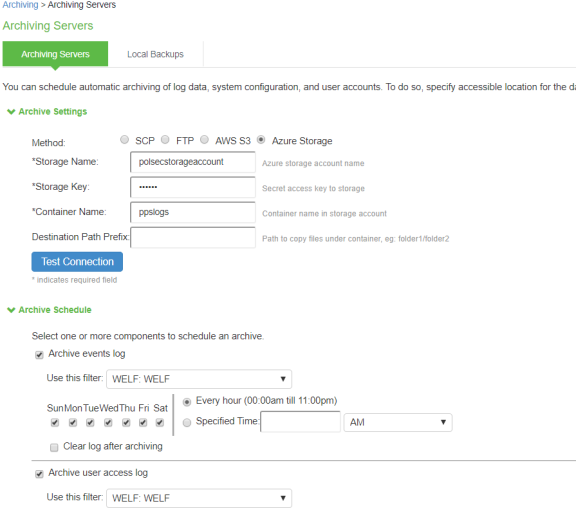This screenshot has height=508, width=576.
Task: Select the SCP method radio button
Action: pyautogui.click(x=125, y=140)
